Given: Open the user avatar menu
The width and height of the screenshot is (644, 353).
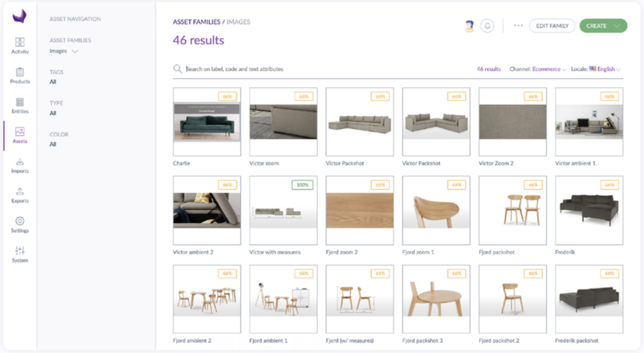Looking at the screenshot, I should click(x=469, y=26).
